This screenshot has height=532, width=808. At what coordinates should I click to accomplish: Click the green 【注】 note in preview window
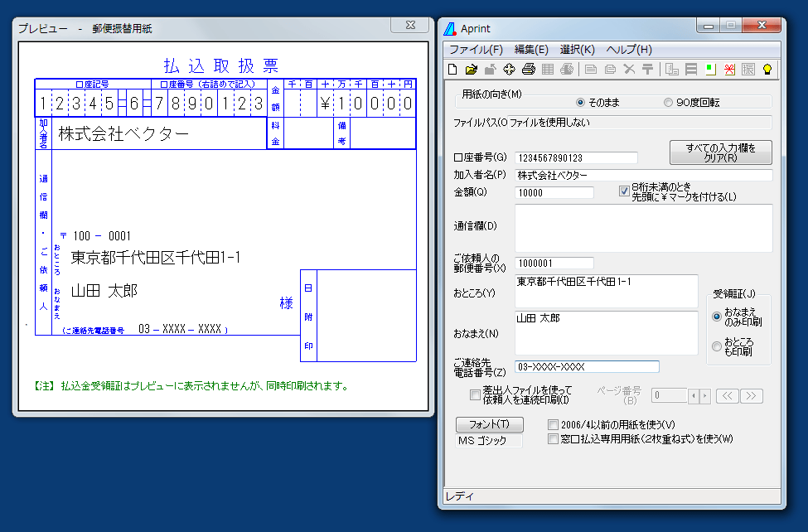[191, 385]
